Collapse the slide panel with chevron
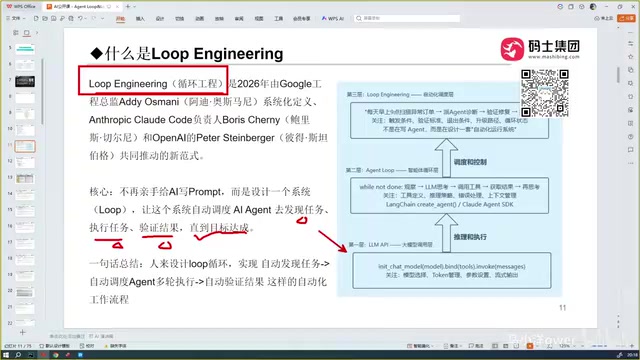 pos(37,33)
